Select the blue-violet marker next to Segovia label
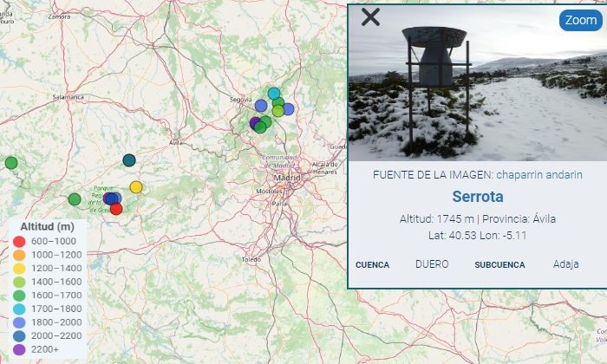 tap(261, 105)
